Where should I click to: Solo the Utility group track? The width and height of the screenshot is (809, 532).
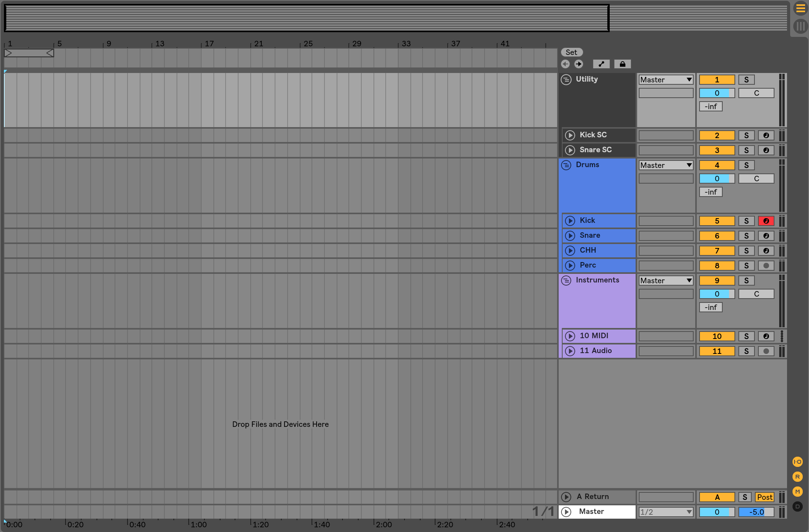pyautogui.click(x=747, y=80)
